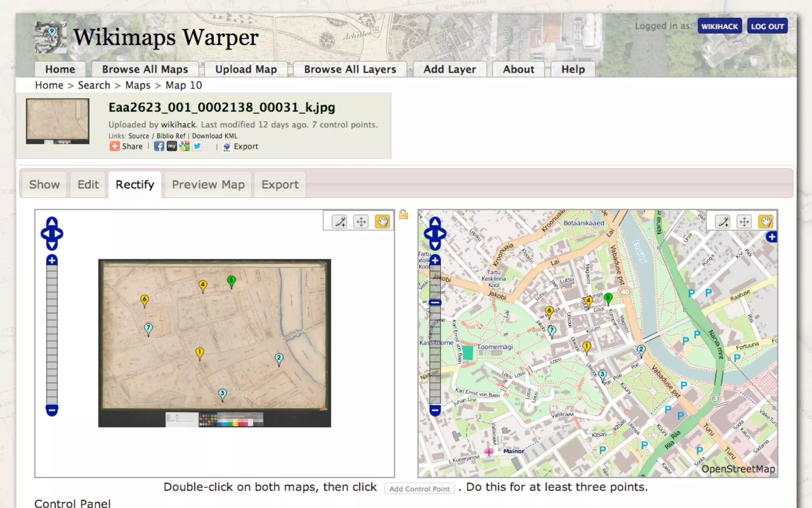Expand the layer switcher on the OpenStreetMap panel

(x=772, y=237)
